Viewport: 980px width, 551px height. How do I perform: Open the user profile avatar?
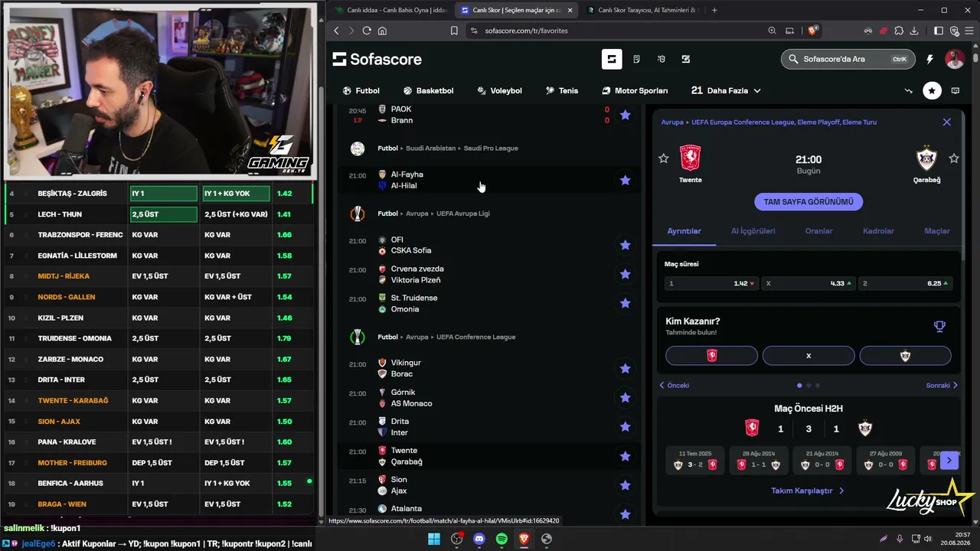pyautogui.click(x=954, y=59)
